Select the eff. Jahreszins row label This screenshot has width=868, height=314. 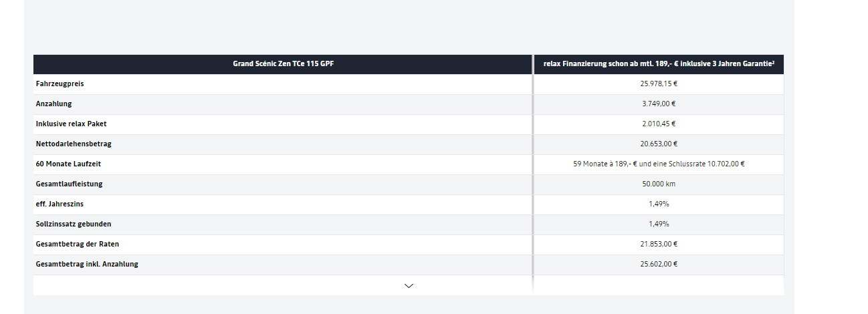(x=60, y=204)
